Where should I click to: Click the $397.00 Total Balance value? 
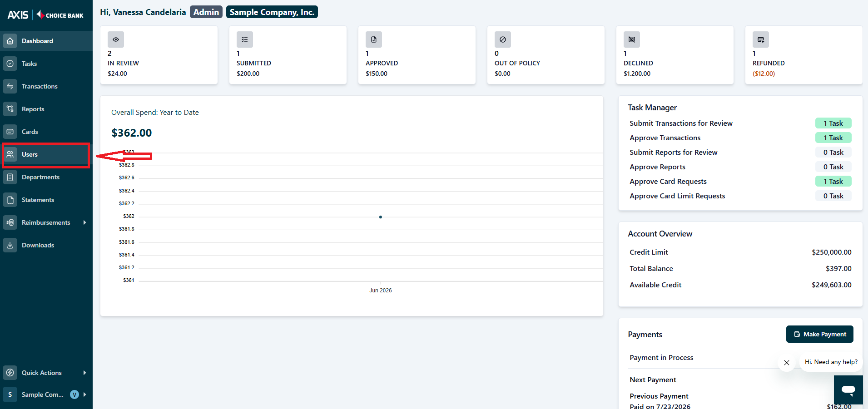coord(838,269)
